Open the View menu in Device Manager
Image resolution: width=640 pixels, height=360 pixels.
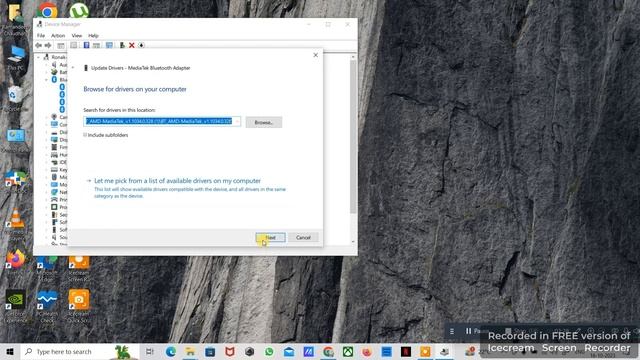(77, 36)
